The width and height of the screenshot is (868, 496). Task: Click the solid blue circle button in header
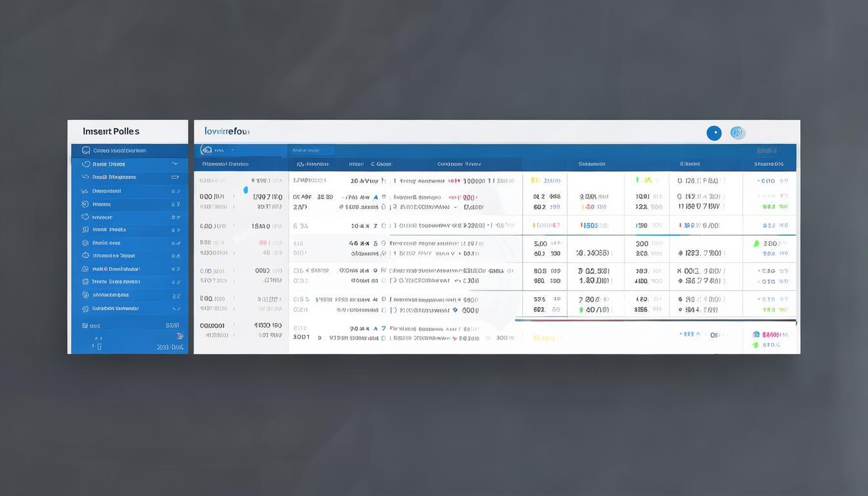[x=714, y=133]
